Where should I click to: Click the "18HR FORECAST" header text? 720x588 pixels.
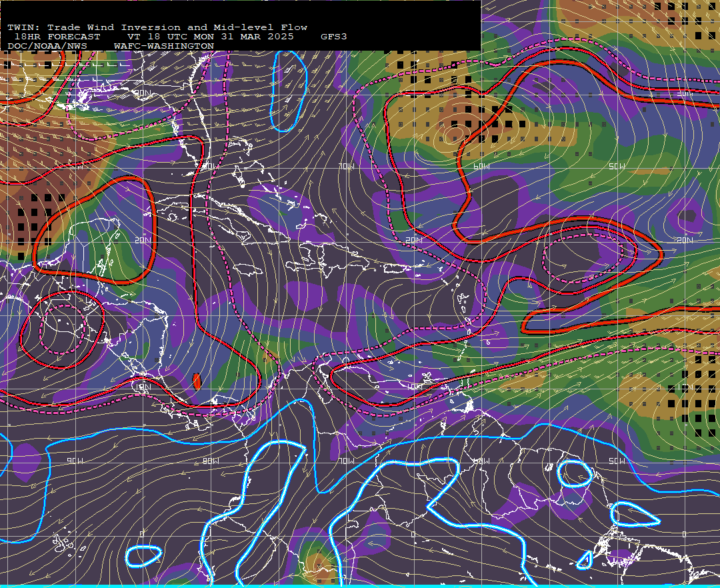(x=57, y=37)
